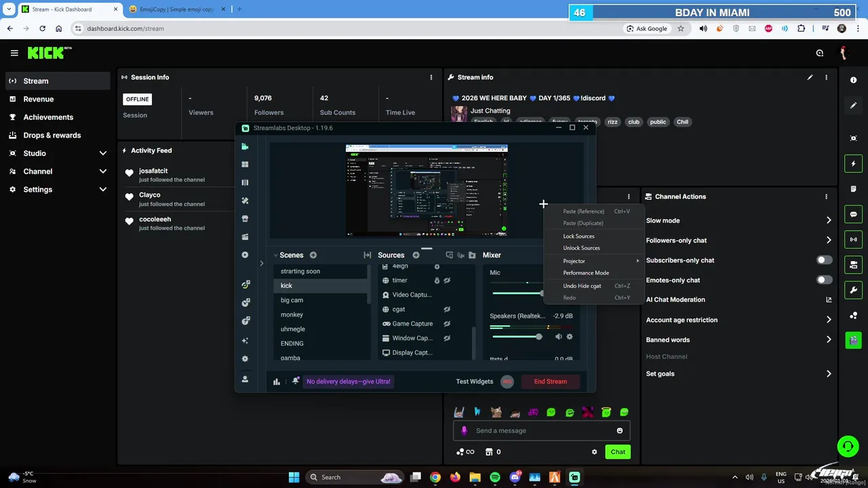Screen dimensions: 868x488
Task: Toggle visibility of Window Capture source
Action: pos(447,338)
